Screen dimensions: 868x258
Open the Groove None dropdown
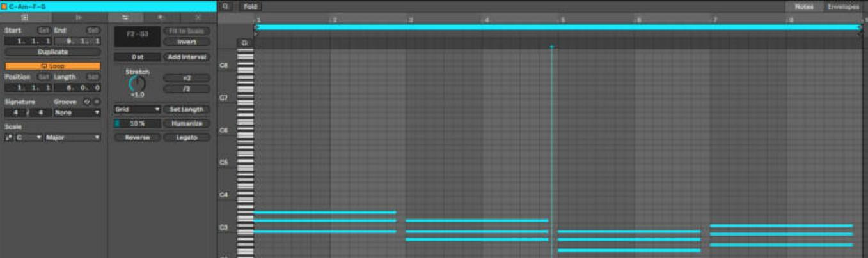click(77, 112)
